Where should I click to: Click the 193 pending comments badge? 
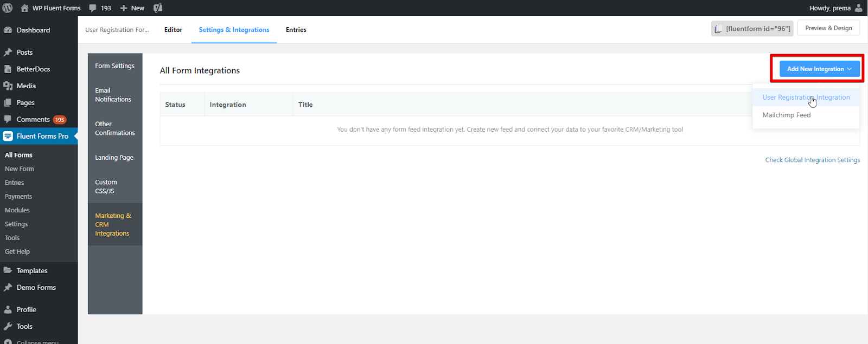point(60,120)
